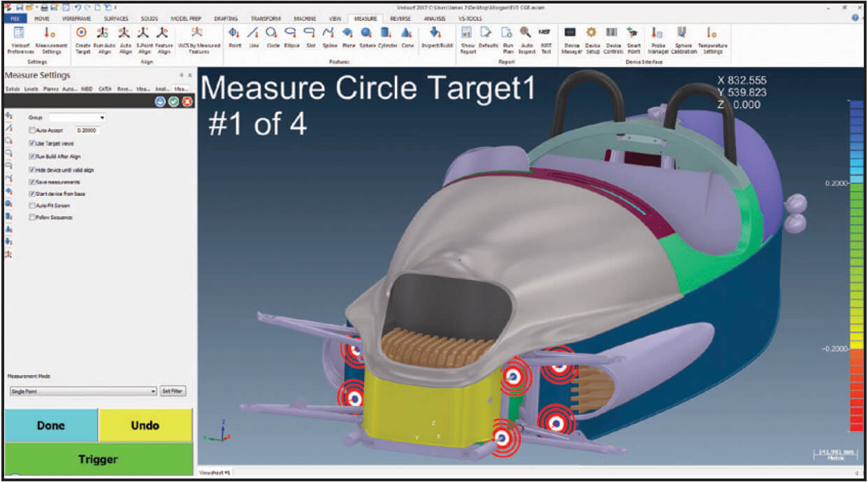Click the Inspect/Build tool
868x482 pixels.
(x=436, y=36)
